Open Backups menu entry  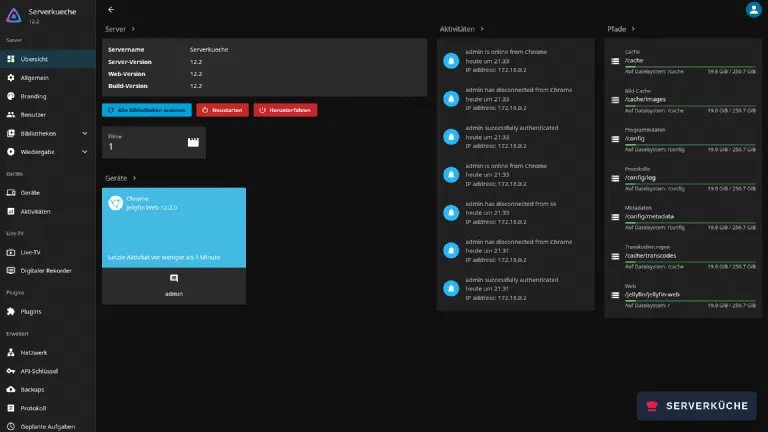coord(48,389)
